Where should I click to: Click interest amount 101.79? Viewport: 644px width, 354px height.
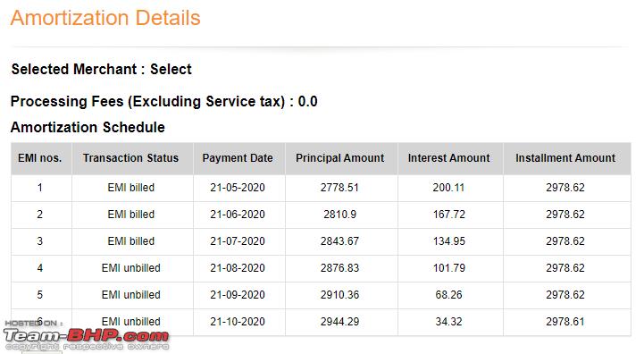449,268
